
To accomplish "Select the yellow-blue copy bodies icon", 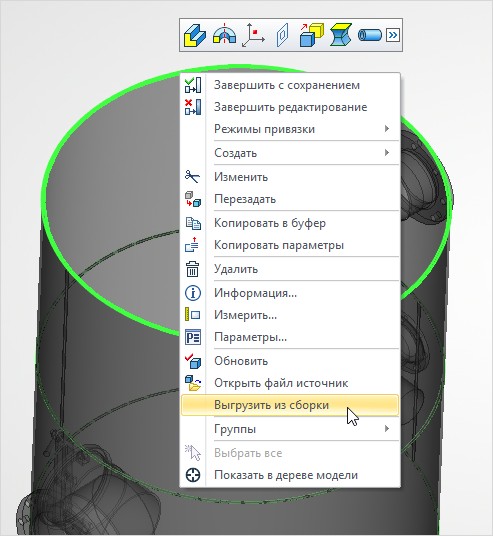I will click(311, 35).
